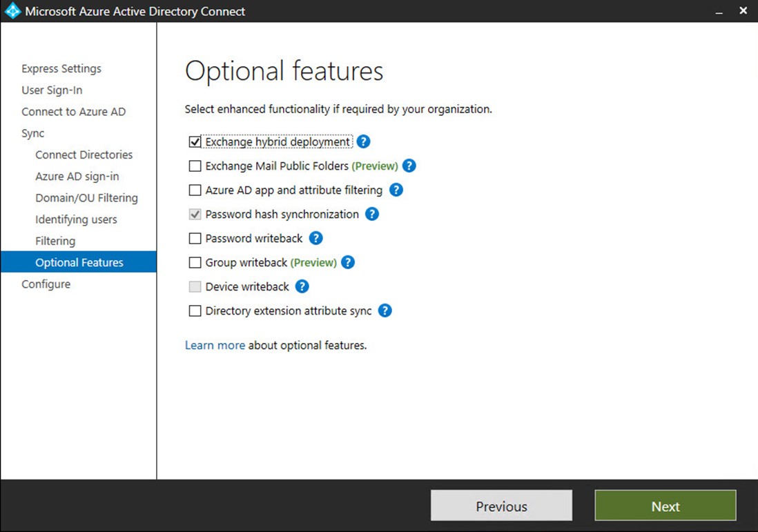
Task: Go to Azure AD sign-in step
Action: (x=77, y=177)
